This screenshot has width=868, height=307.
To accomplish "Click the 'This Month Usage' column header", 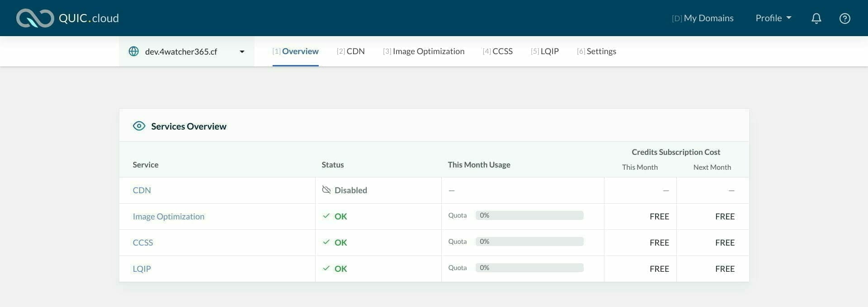I will click(479, 165).
